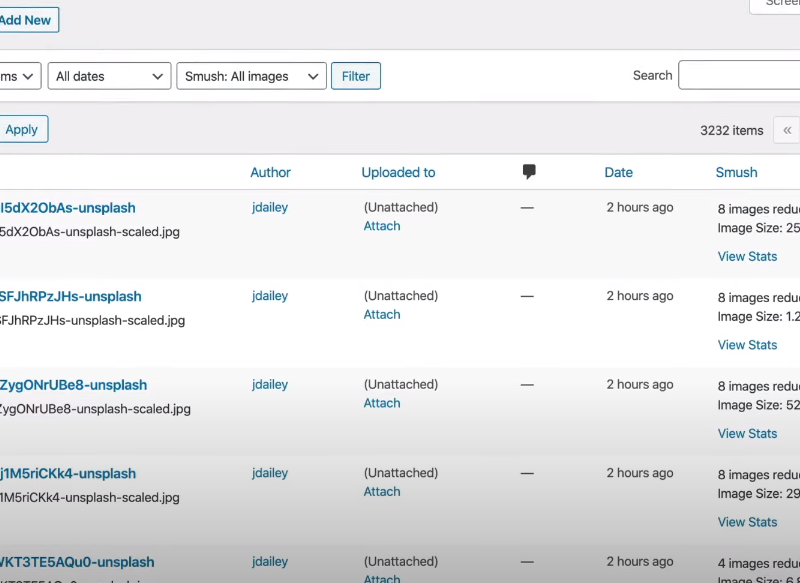Sort by the Date column header
Screen dimensions: 800x583
click(618, 172)
